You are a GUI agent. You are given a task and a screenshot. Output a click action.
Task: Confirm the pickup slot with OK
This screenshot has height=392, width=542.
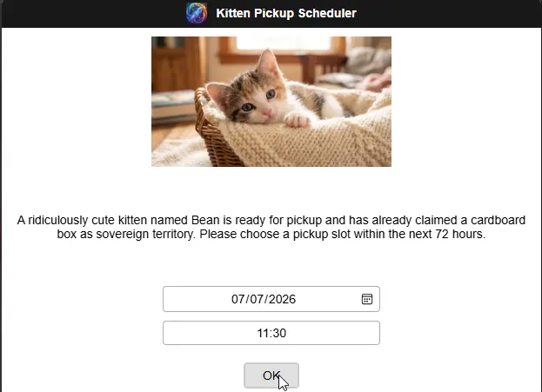click(x=271, y=375)
